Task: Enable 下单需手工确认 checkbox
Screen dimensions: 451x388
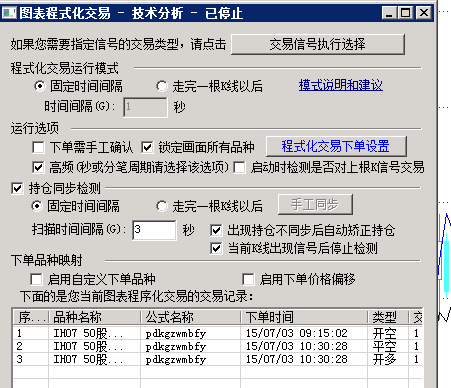Action: [x=38, y=147]
